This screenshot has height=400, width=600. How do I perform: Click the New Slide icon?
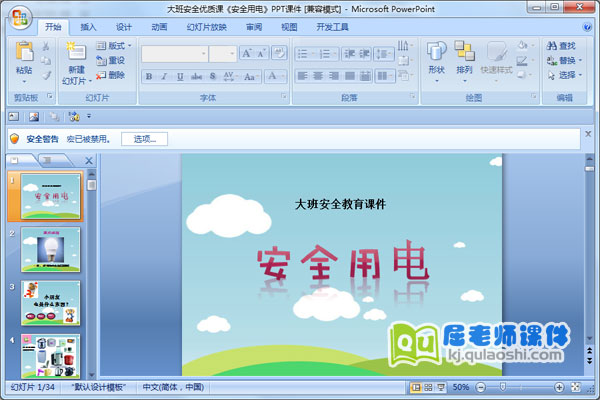pyautogui.click(x=76, y=52)
